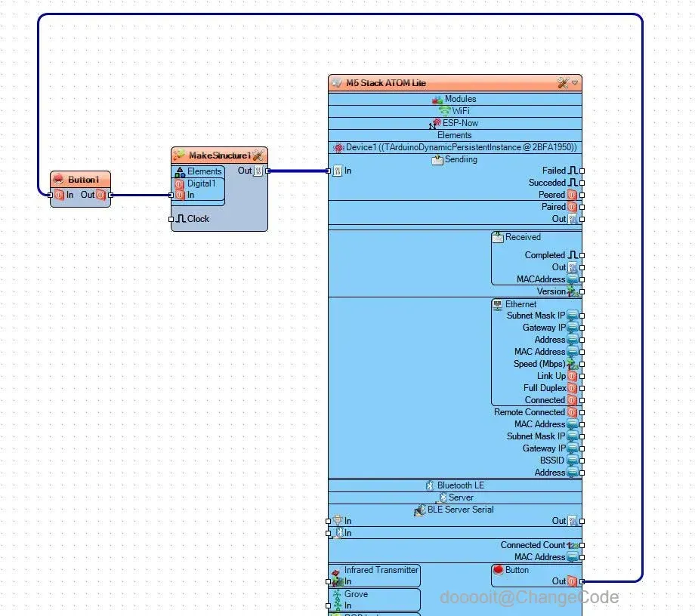
Task: Click the Clock pulse icon on MakeStructure1
Action: [x=181, y=219]
